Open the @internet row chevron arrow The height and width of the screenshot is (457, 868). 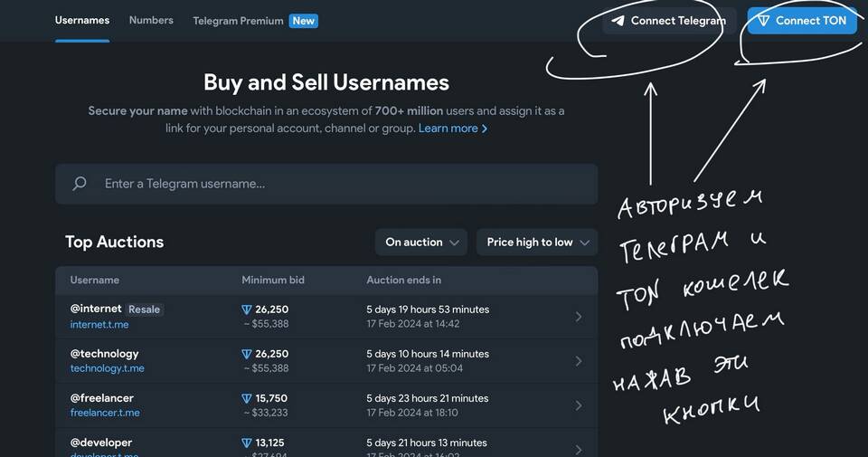(579, 317)
